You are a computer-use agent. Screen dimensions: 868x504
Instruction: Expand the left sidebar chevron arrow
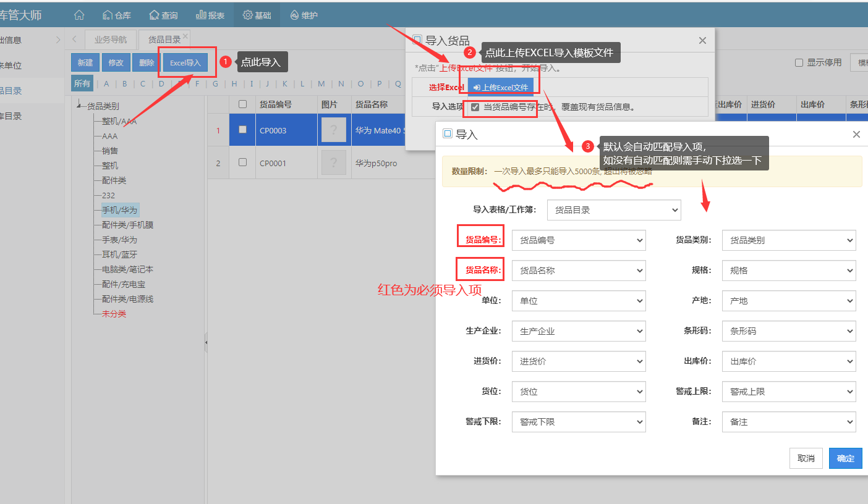point(58,40)
